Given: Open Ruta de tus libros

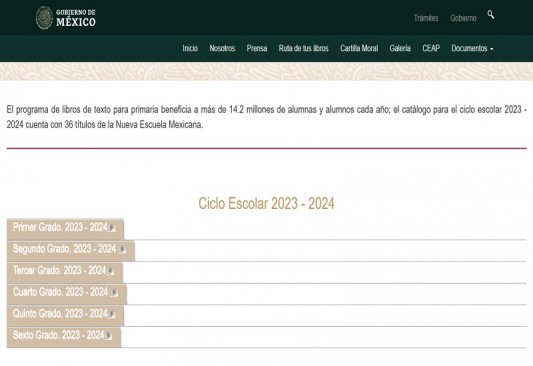Looking at the screenshot, I should click(304, 48).
